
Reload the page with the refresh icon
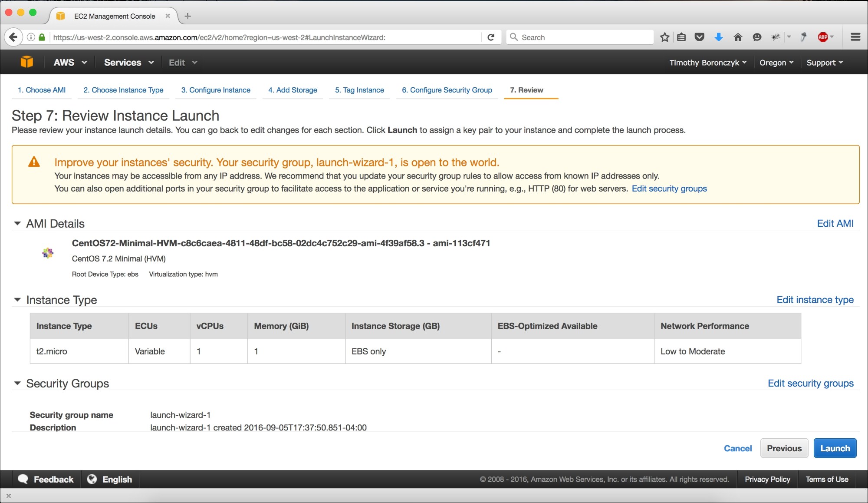491,37
